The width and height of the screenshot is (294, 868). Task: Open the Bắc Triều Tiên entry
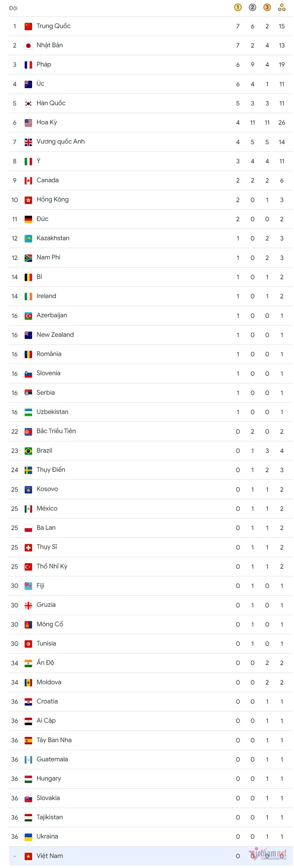(x=56, y=431)
